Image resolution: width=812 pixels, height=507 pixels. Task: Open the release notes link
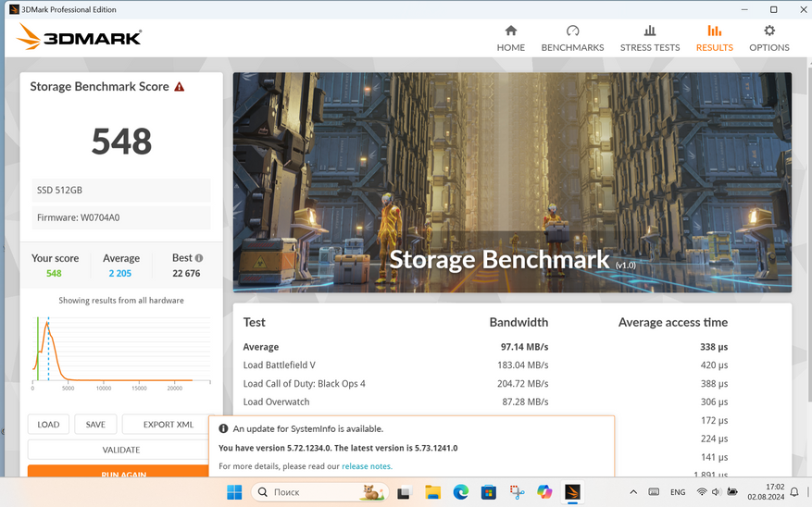coord(367,466)
